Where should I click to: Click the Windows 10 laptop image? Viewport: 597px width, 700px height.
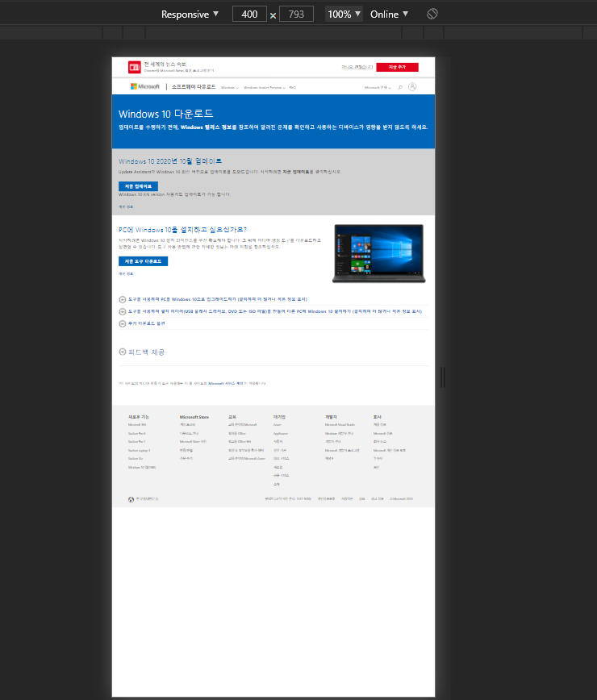coord(378,253)
